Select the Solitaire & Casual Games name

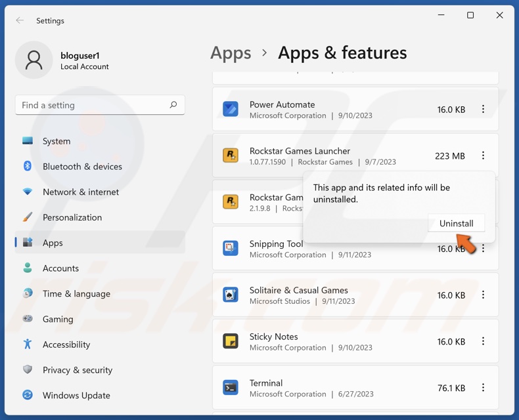click(298, 290)
